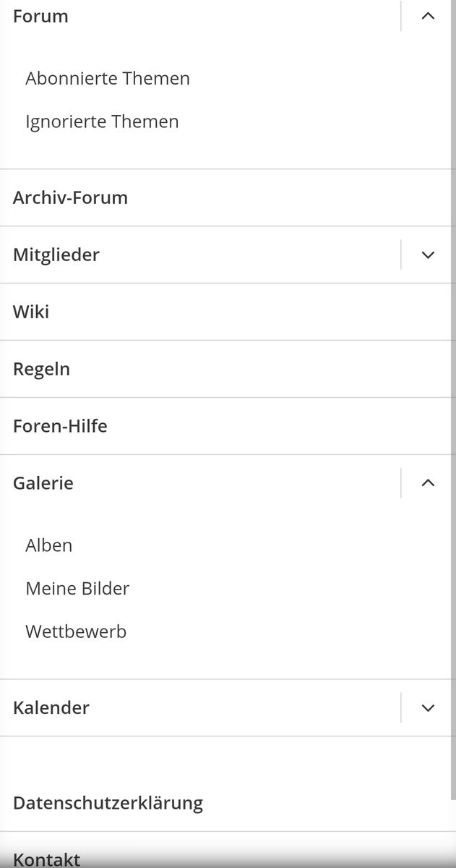Open the Forum menu item

coord(41,16)
